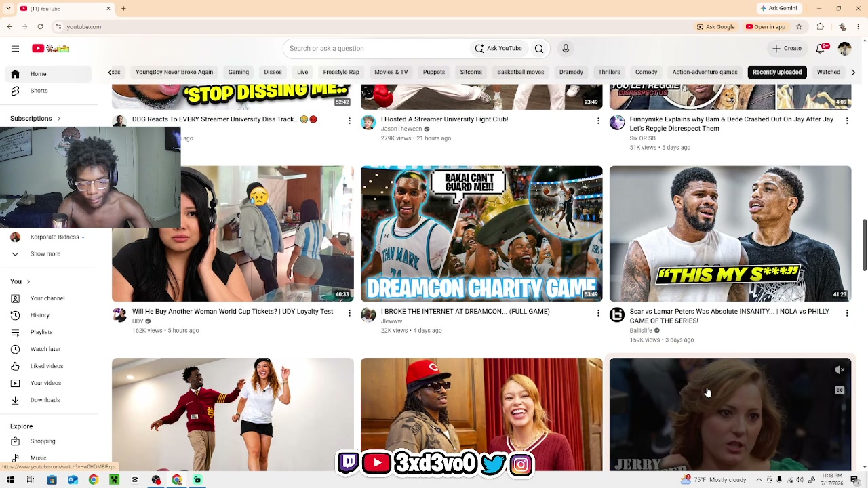The image size is (868, 488).
Task: Select the Freestyle Rap chip
Action: [x=341, y=72]
